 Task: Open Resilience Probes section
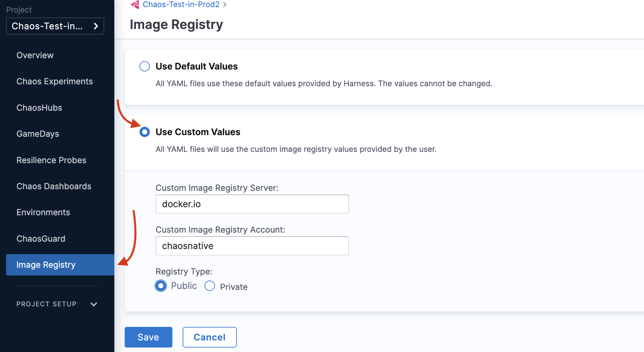click(x=51, y=160)
